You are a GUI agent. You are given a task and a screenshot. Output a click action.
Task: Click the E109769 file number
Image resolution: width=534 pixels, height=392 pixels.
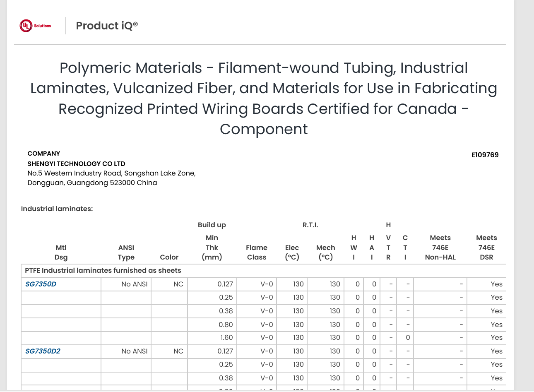click(x=485, y=155)
